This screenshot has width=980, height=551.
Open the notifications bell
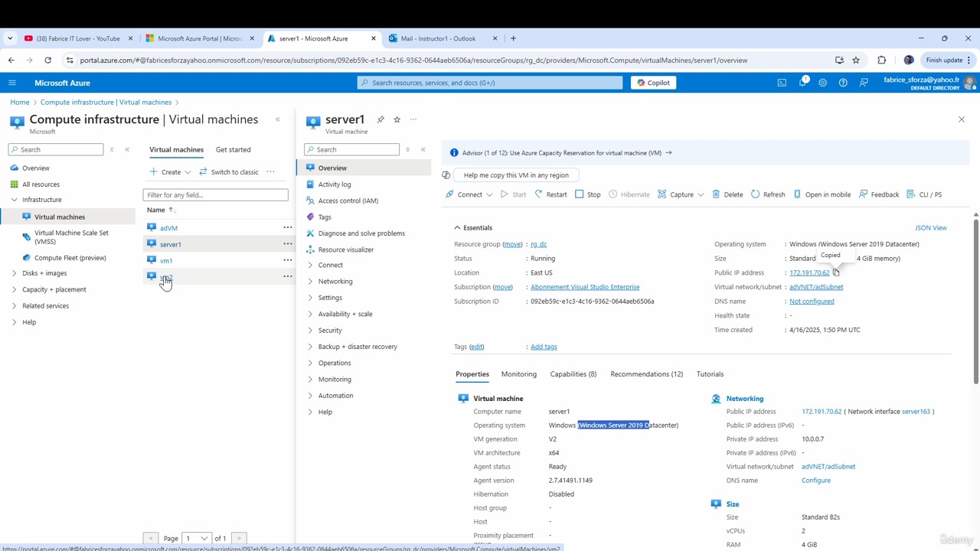point(802,83)
